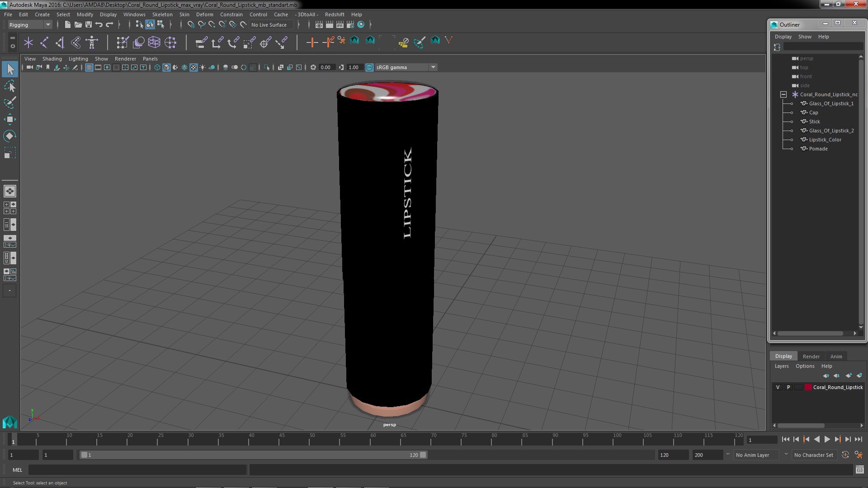
Task: Click the Outliner search input field
Action: pyautogui.click(x=823, y=47)
